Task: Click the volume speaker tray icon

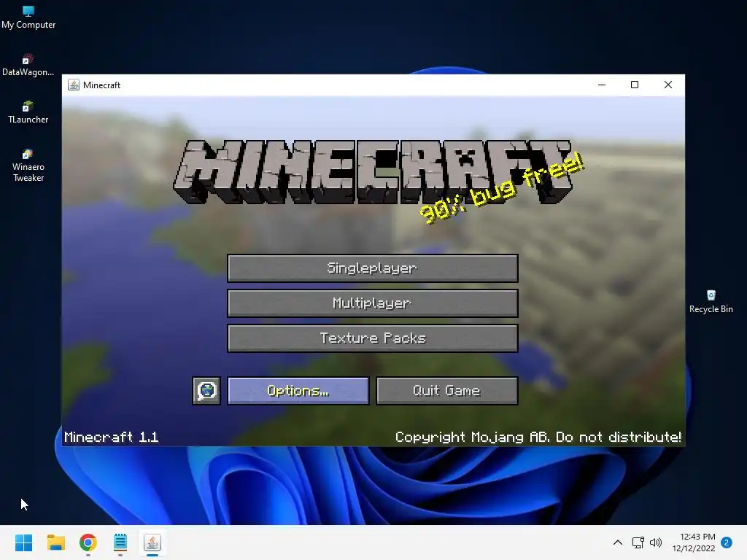Action: tap(656, 542)
